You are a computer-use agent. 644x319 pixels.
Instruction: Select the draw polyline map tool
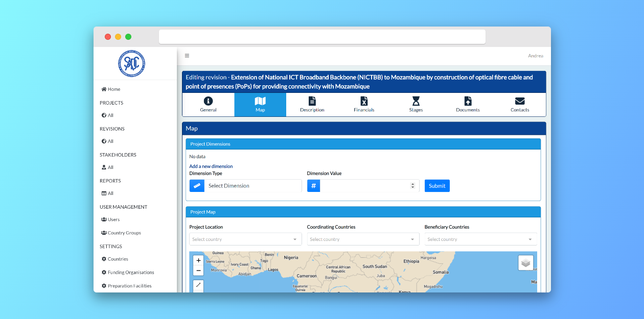pos(198,285)
